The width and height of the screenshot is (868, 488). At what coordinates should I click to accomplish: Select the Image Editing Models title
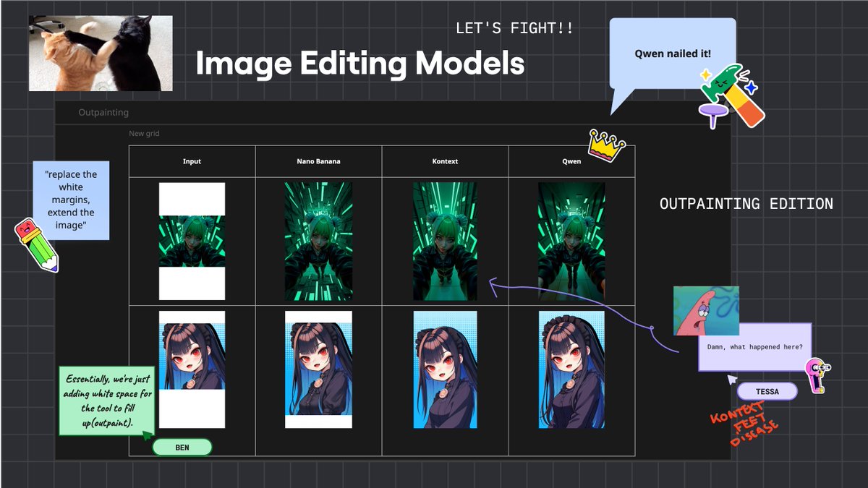(360, 64)
